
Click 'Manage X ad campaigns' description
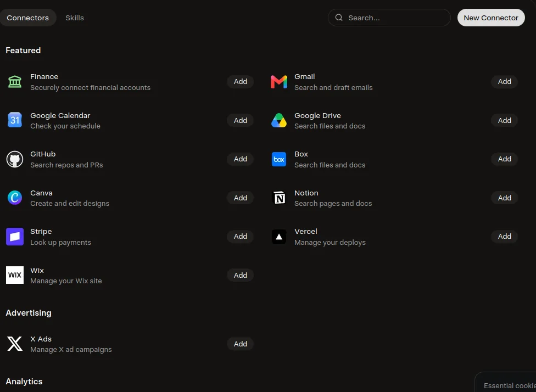click(71, 350)
